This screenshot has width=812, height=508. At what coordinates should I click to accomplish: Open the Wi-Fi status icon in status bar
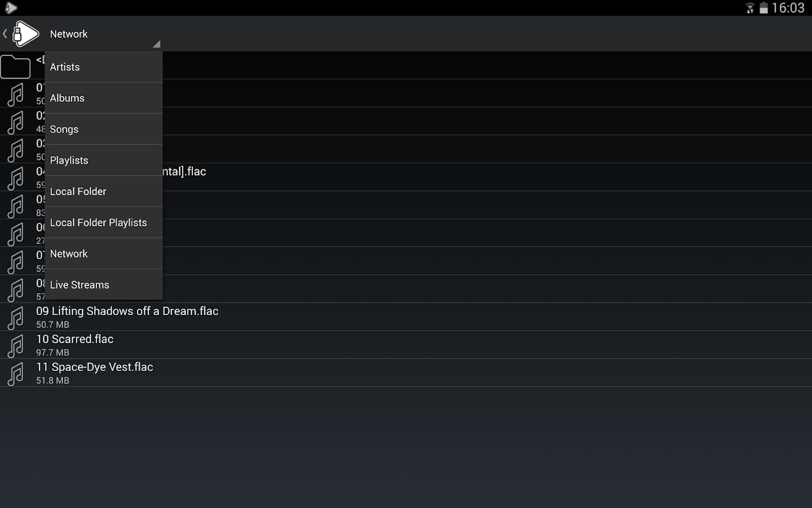point(750,8)
